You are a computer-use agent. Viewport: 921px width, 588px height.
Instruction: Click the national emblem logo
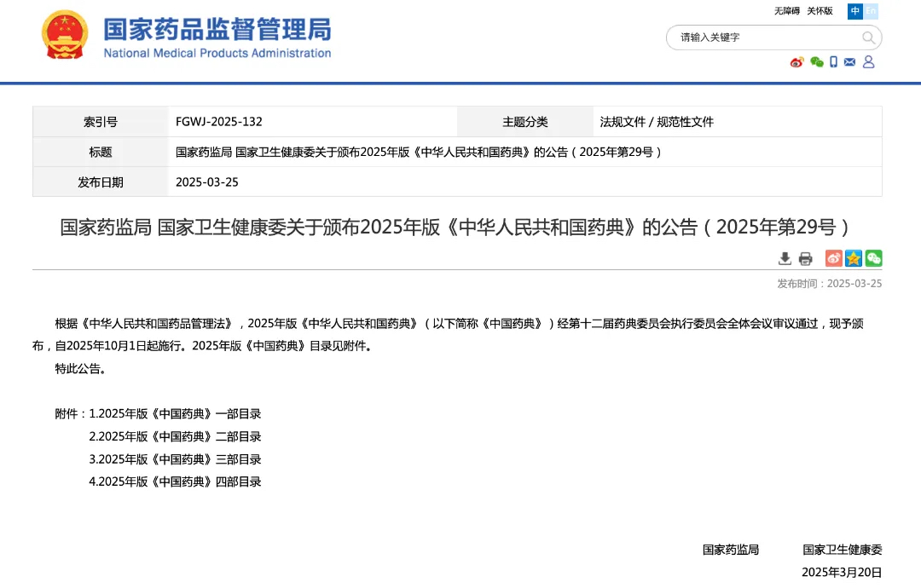pyautogui.click(x=65, y=34)
